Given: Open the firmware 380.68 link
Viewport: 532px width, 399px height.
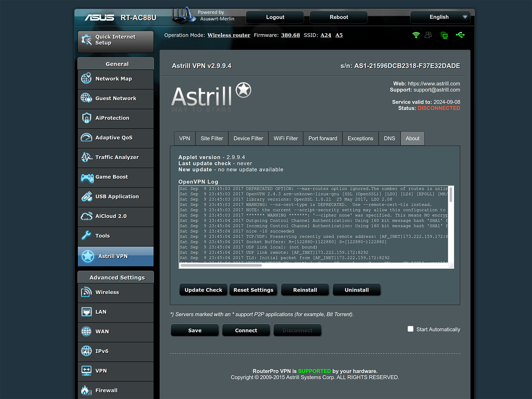Looking at the screenshot, I should pyautogui.click(x=291, y=35).
